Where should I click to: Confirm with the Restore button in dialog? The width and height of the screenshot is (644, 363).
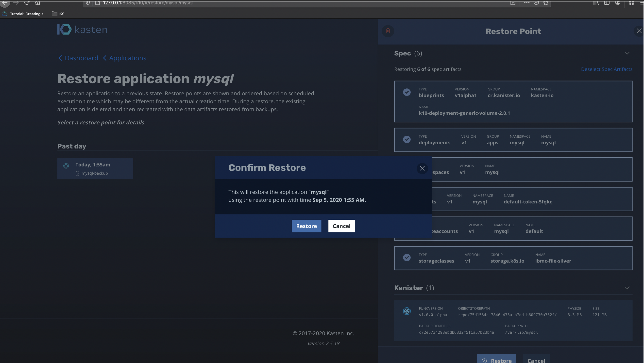(x=306, y=226)
